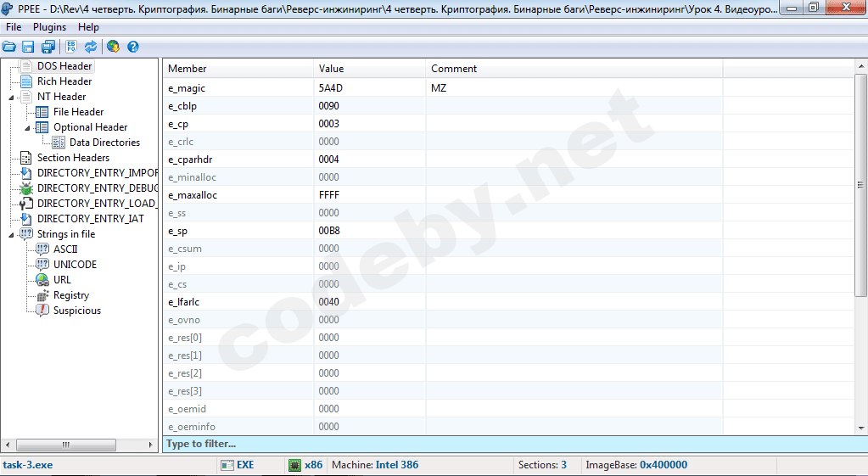The height and width of the screenshot is (476, 868).
Task: Click the DIRECTORY_ENTRY_IMPORT arrow icon
Action: pos(25,173)
